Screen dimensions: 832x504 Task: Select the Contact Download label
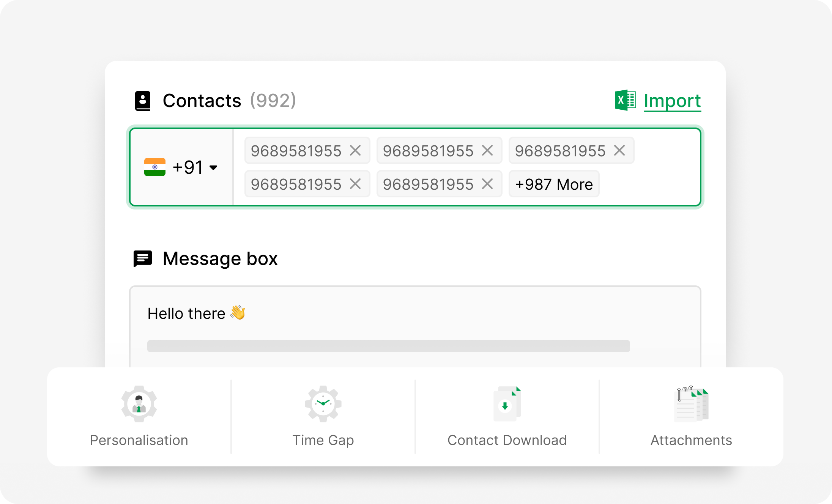[507, 440]
